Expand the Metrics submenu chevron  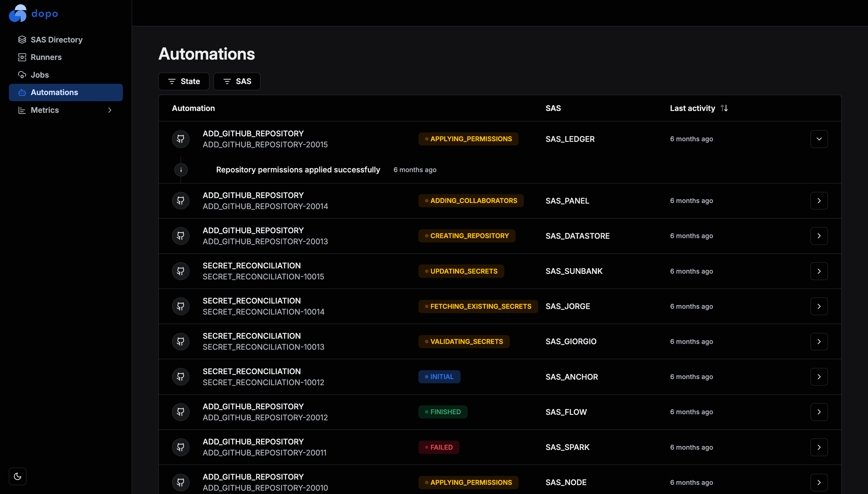click(109, 110)
